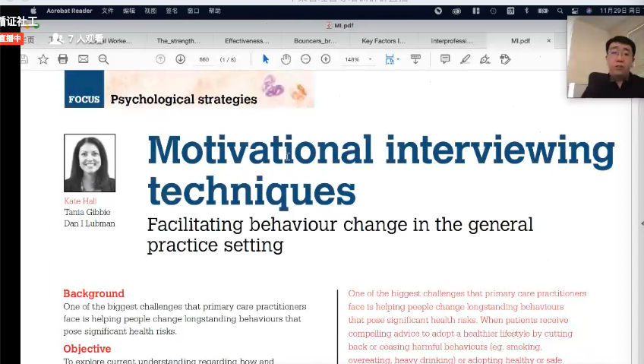Open the 文件 menu

tap(108, 11)
